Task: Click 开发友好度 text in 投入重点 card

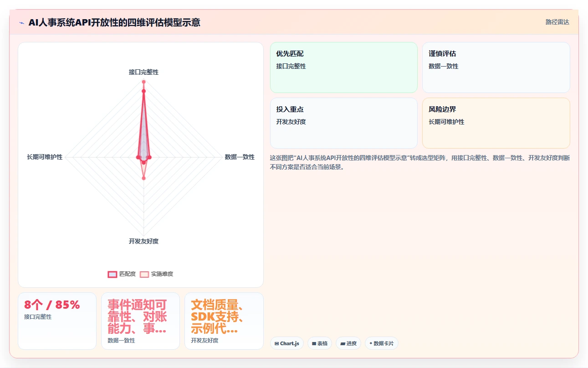Action: 291,122
